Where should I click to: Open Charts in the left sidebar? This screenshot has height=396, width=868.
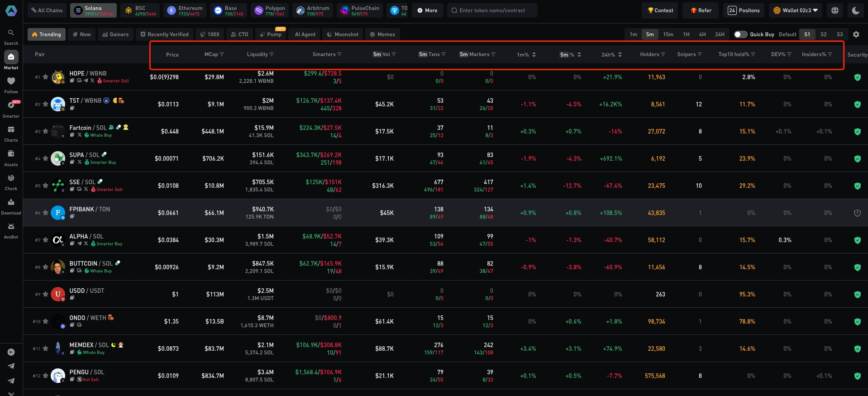[x=11, y=130]
